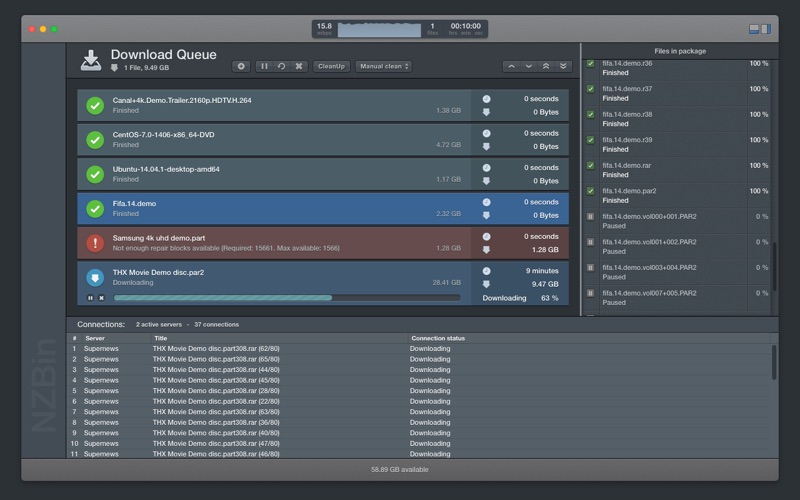
Task: Click the CleanUp button
Action: [330, 66]
